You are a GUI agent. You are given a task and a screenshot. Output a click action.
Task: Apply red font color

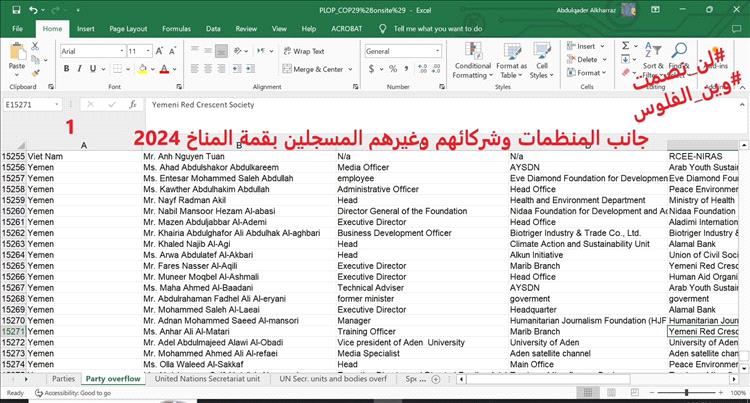tap(164, 69)
